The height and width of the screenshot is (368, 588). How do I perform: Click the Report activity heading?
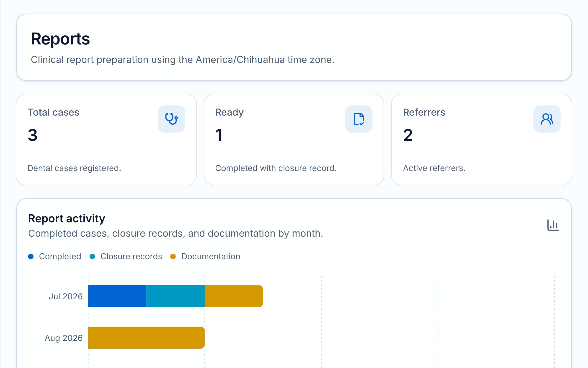pyautogui.click(x=67, y=218)
